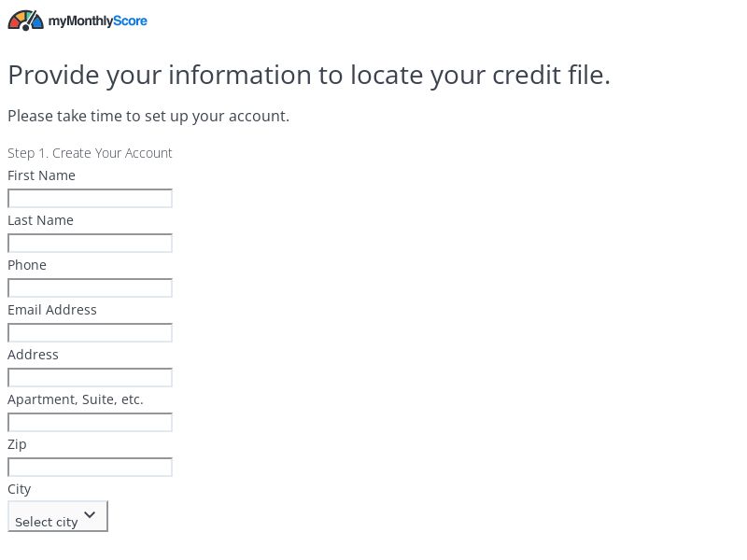747x560 pixels.
Task: Click the Email Address label
Action: (51, 310)
